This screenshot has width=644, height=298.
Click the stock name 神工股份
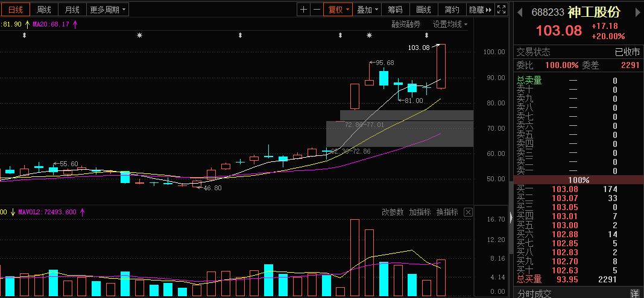(x=594, y=12)
